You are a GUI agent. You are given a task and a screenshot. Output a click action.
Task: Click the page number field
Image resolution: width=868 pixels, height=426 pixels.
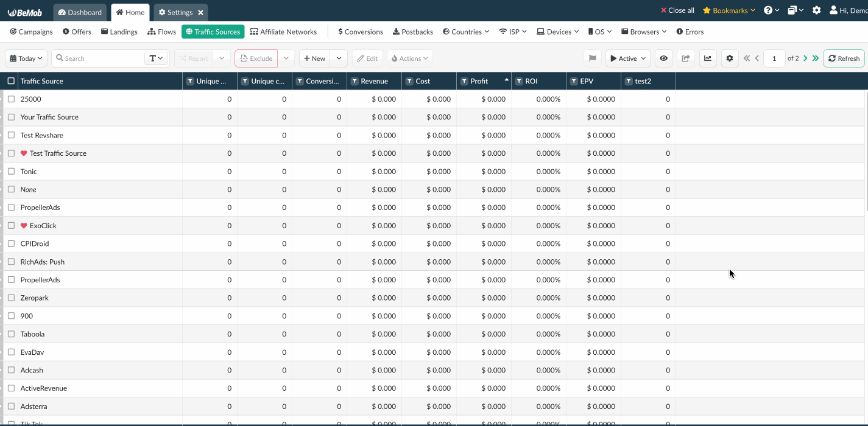pyautogui.click(x=774, y=58)
